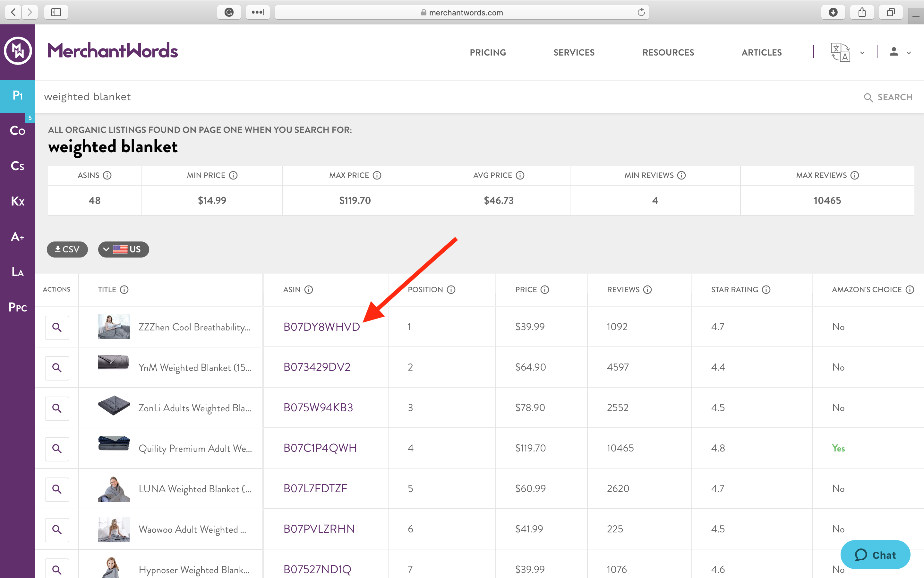Open the RESOURCES menu item
The height and width of the screenshot is (578, 924).
tap(668, 52)
